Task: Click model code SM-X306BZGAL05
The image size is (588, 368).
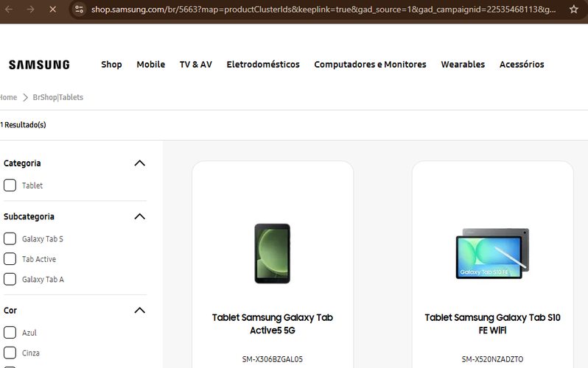Action: pos(272,359)
